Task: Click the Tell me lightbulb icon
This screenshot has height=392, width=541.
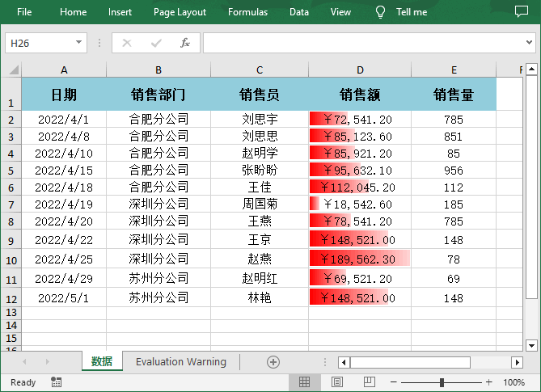Action: point(380,12)
